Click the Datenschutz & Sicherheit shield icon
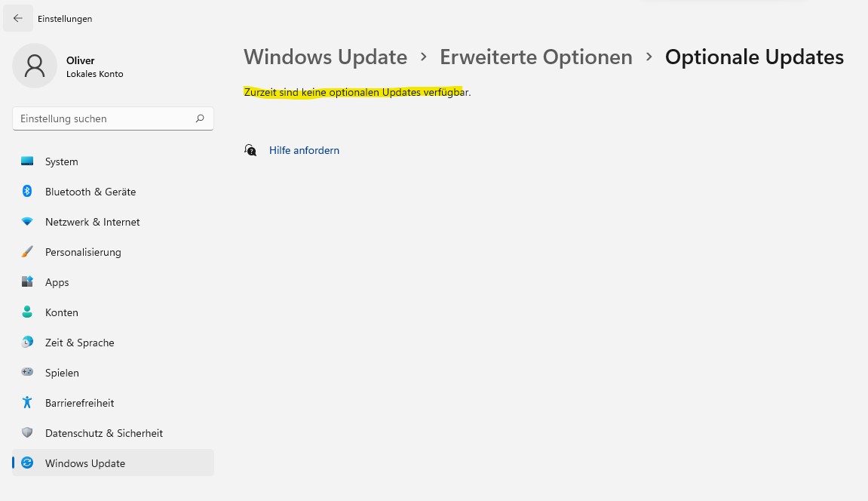The height and width of the screenshot is (501, 868). (27, 432)
